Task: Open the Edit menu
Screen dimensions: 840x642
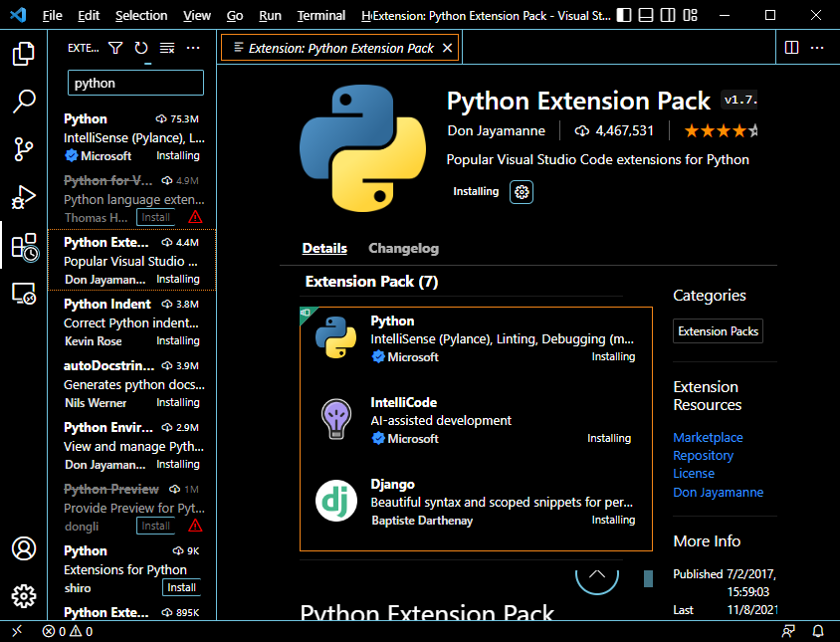Action: 89,16
